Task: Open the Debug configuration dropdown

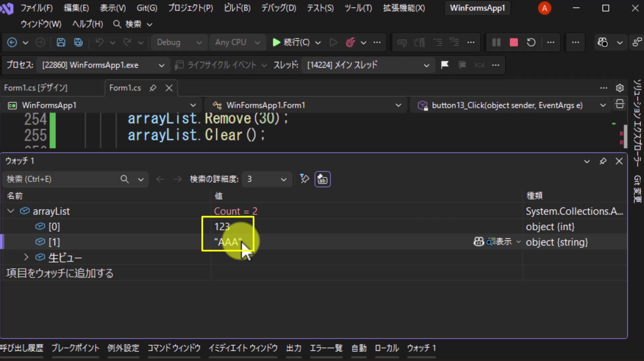Action: tap(179, 42)
